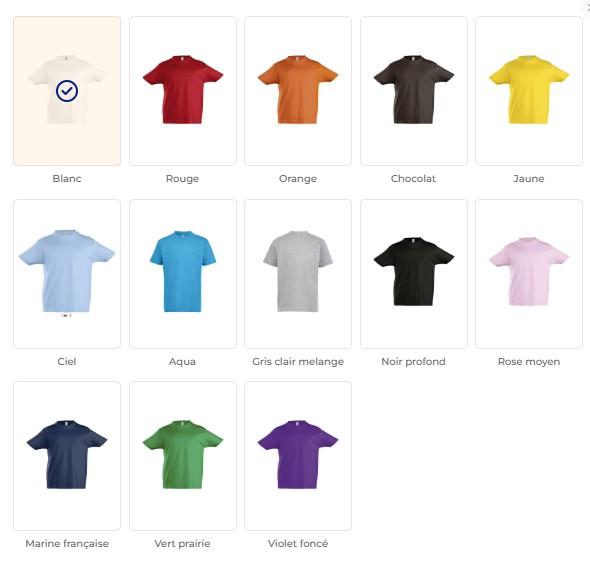Choose the Ciel light blue t-shirt

67,274
